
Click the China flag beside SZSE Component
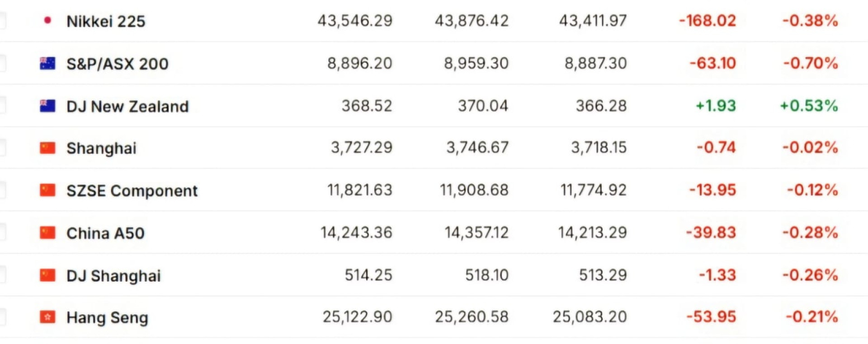pyautogui.click(x=47, y=190)
